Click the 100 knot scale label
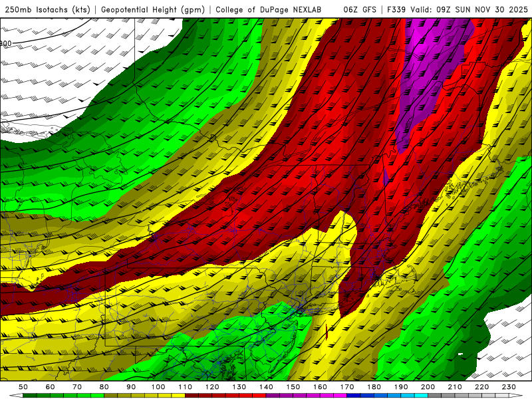The width and height of the screenshot is (532, 399). pos(158,387)
